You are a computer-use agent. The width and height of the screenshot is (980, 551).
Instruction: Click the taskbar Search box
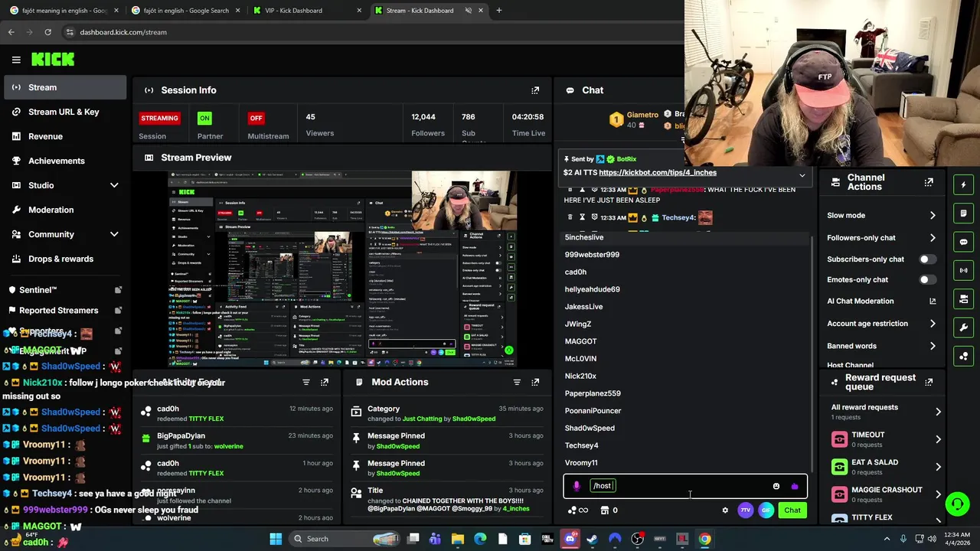(x=346, y=539)
